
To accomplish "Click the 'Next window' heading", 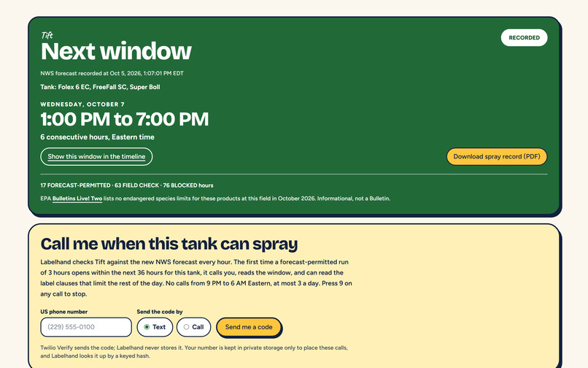I will coord(116,51).
